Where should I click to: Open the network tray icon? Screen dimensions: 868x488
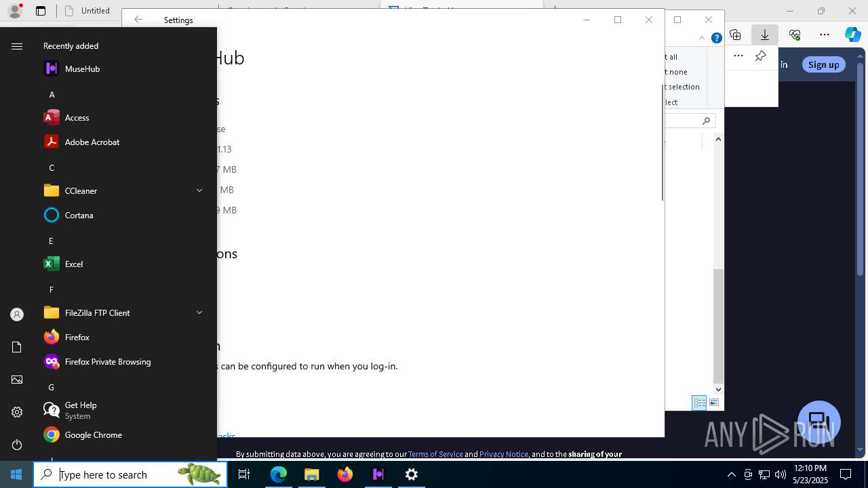[764, 474]
